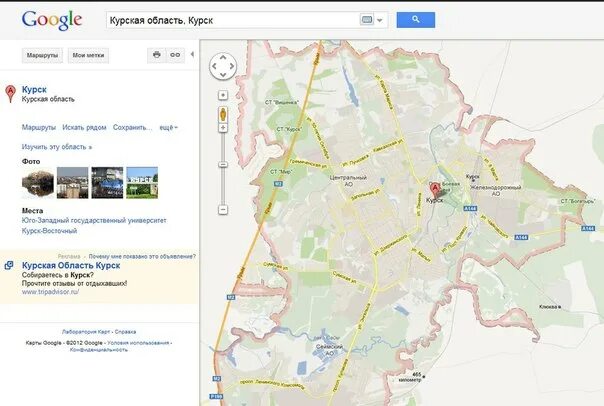
Task: Collapse the side panel arrow
Action: (x=192, y=54)
